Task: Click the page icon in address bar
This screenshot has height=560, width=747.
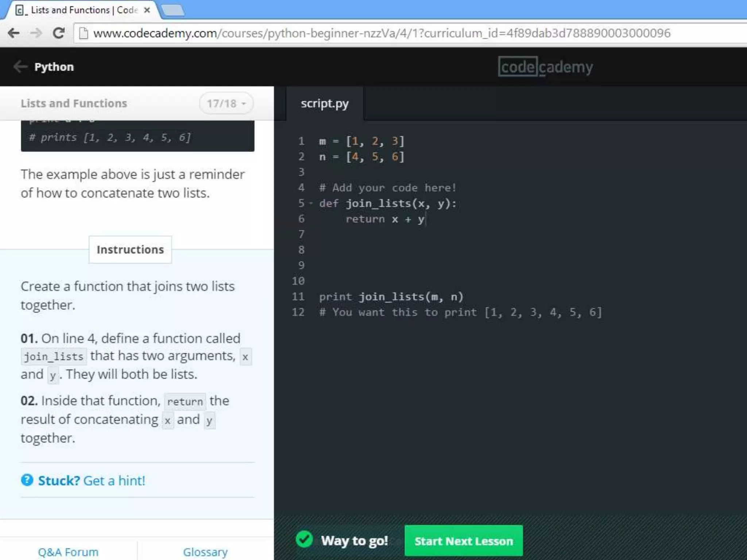Action: 84,33
